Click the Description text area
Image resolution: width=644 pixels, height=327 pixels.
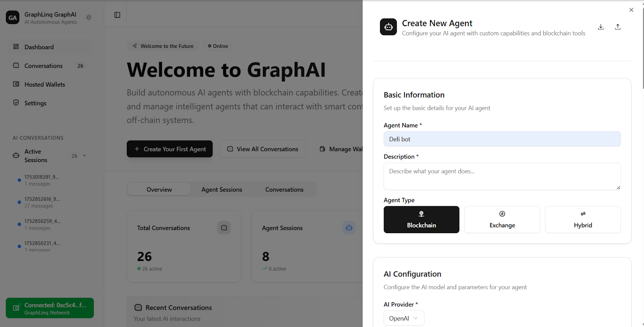[502, 176]
